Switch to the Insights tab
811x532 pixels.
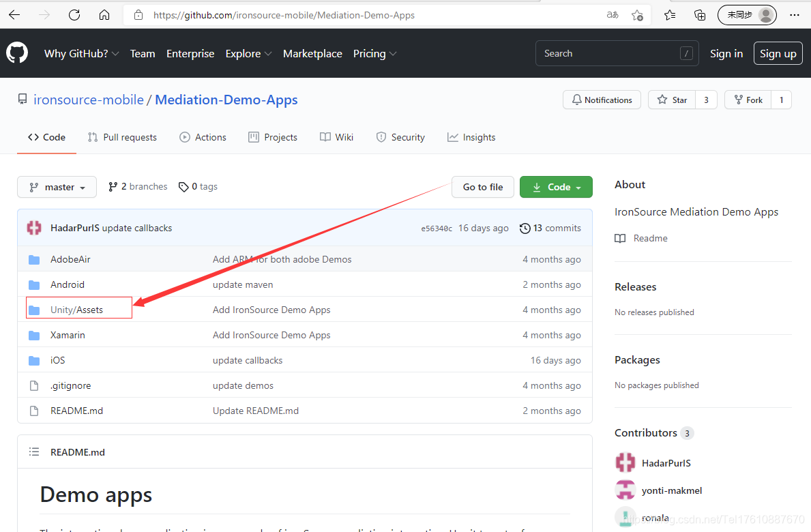471,138
